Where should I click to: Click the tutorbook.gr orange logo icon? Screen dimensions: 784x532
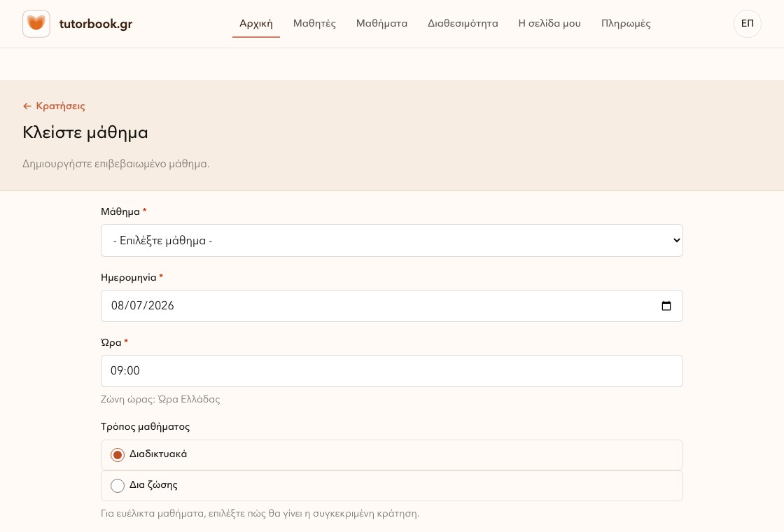coord(36,24)
